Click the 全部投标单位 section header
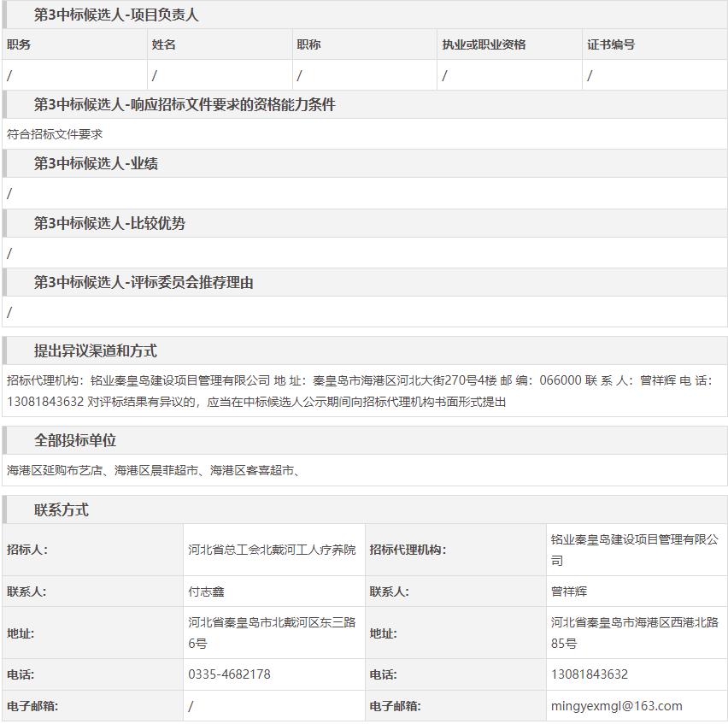This screenshot has width=728, height=724. [75, 441]
